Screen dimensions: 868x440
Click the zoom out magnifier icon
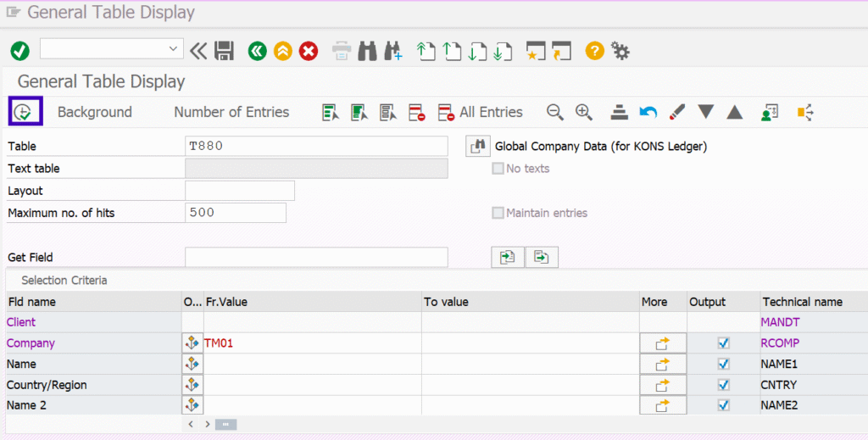pyautogui.click(x=554, y=112)
